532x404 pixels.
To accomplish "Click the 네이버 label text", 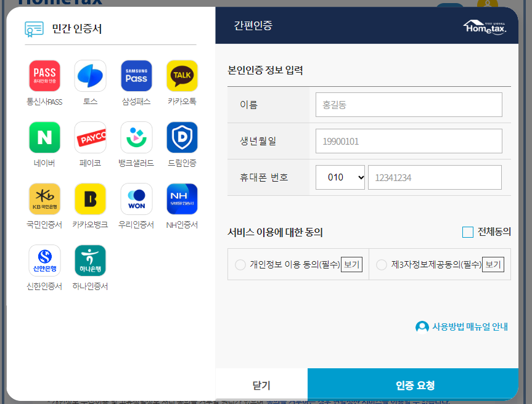I will coord(44,163).
